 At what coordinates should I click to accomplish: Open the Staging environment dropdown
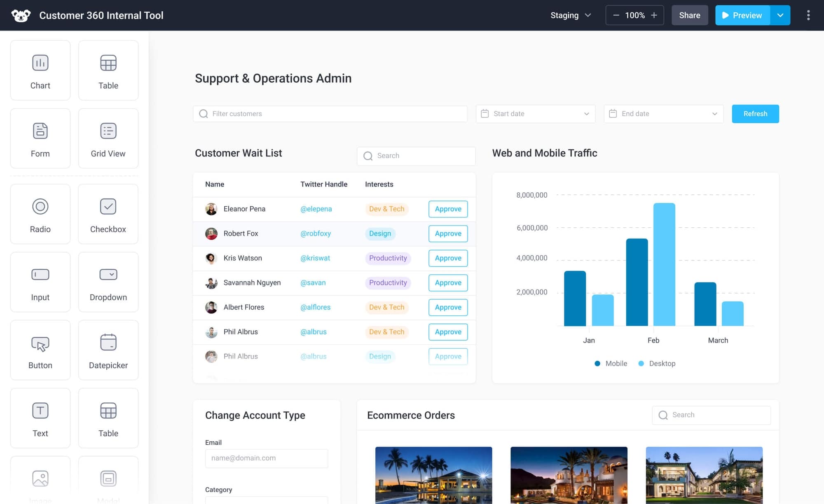(571, 15)
